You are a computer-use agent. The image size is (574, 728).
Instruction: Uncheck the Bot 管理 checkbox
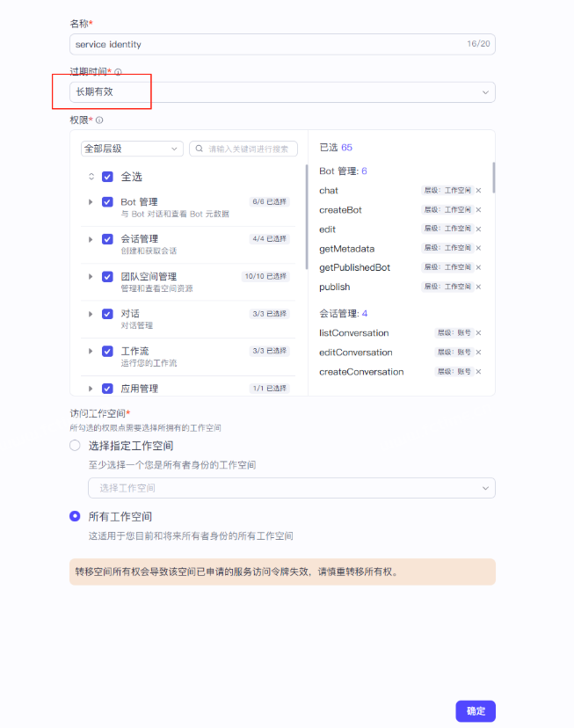click(107, 202)
